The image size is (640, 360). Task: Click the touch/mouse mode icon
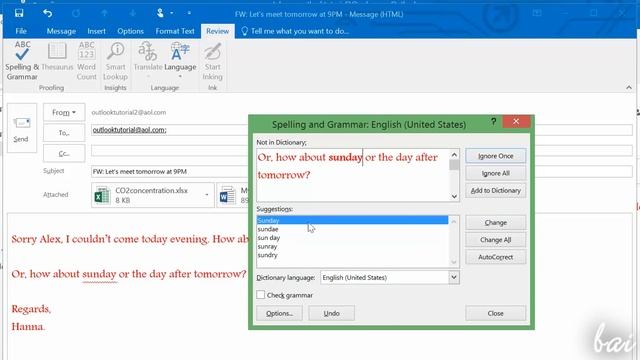[x=160, y=13]
